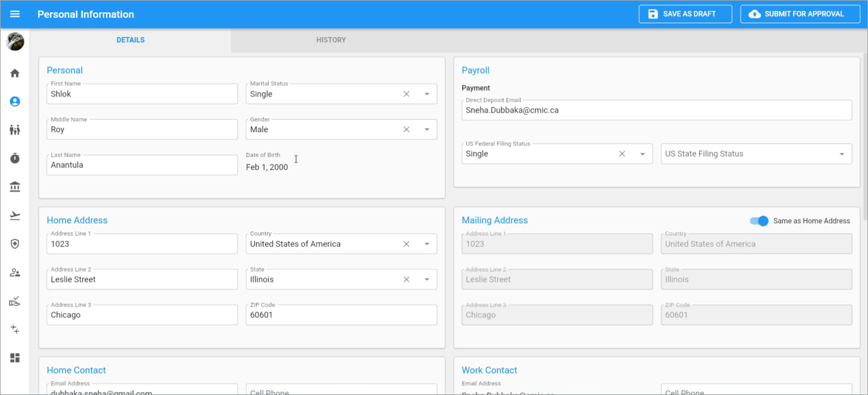The width and height of the screenshot is (868, 395).
Task: Click the Direct Deposit Email field
Action: [657, 110]
